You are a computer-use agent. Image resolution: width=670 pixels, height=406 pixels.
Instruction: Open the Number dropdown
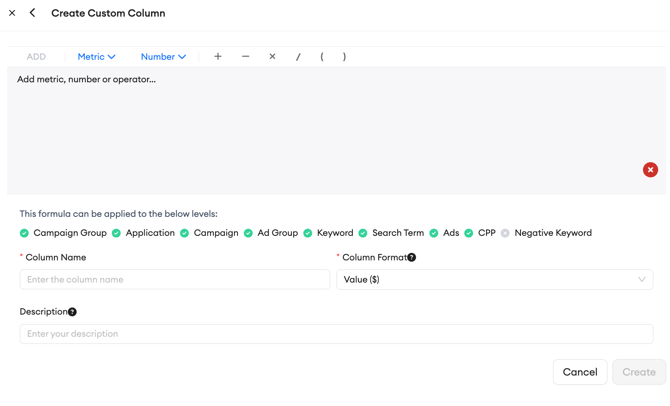(x=163, y=57)
